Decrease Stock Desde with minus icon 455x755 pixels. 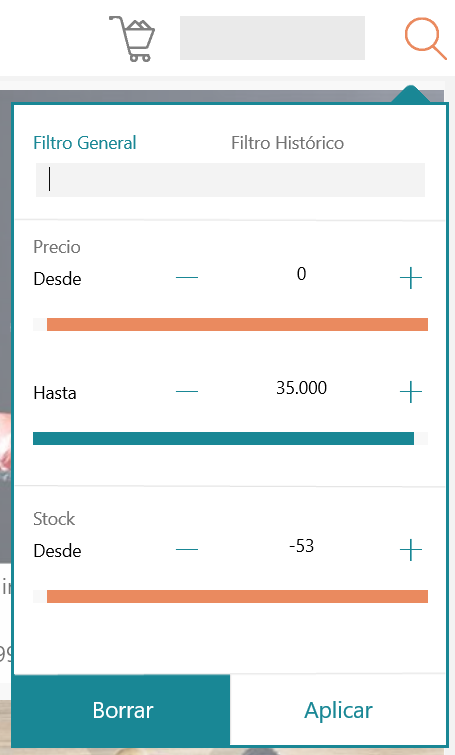[187, 549]
